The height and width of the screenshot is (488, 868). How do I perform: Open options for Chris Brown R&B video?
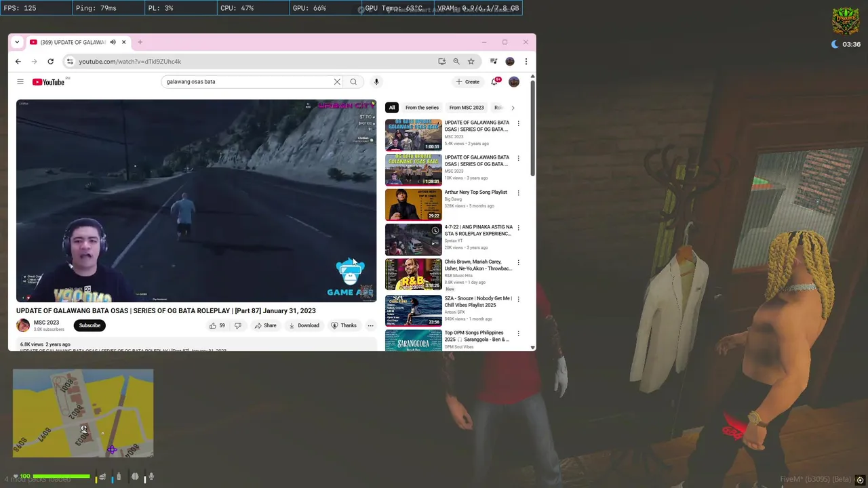coord(519,262)
